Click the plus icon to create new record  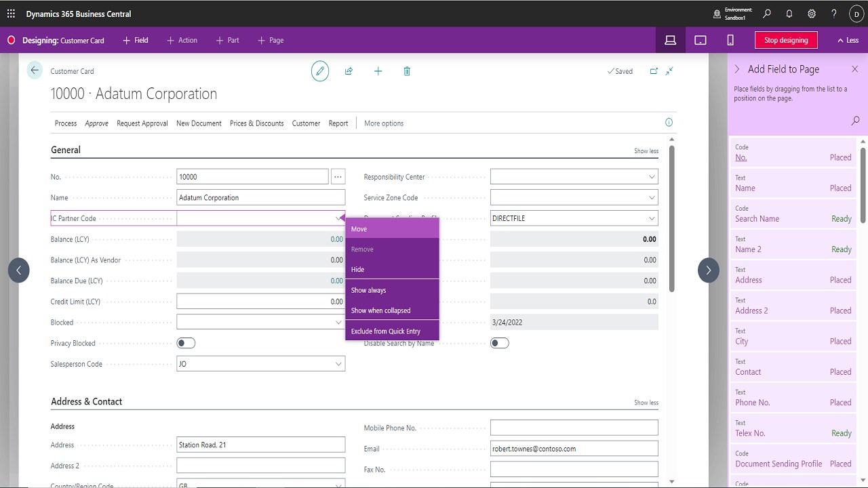click(378, 71)
